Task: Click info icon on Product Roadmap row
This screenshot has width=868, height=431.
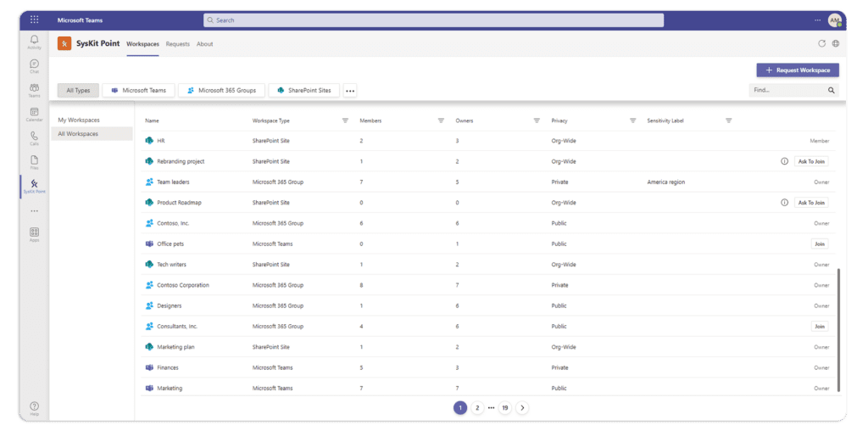Action: (x=784, y=203)
